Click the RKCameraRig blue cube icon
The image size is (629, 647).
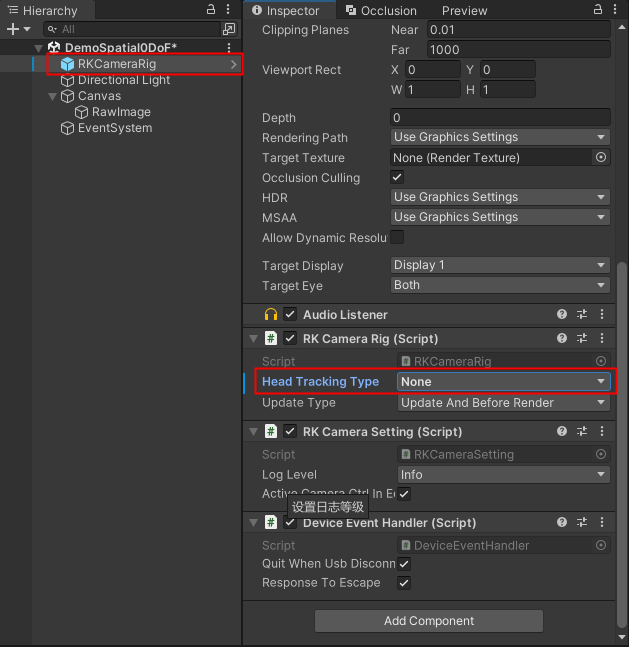coord(67,64)
